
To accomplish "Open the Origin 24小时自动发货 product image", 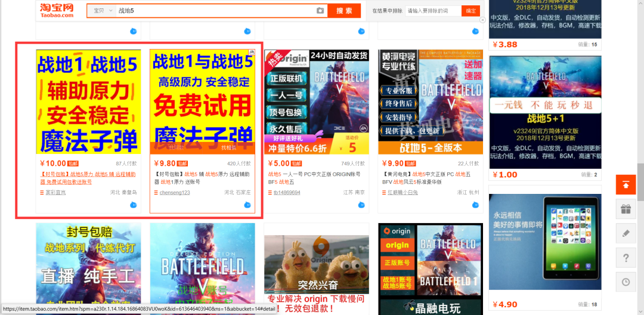I will (317, 102).
